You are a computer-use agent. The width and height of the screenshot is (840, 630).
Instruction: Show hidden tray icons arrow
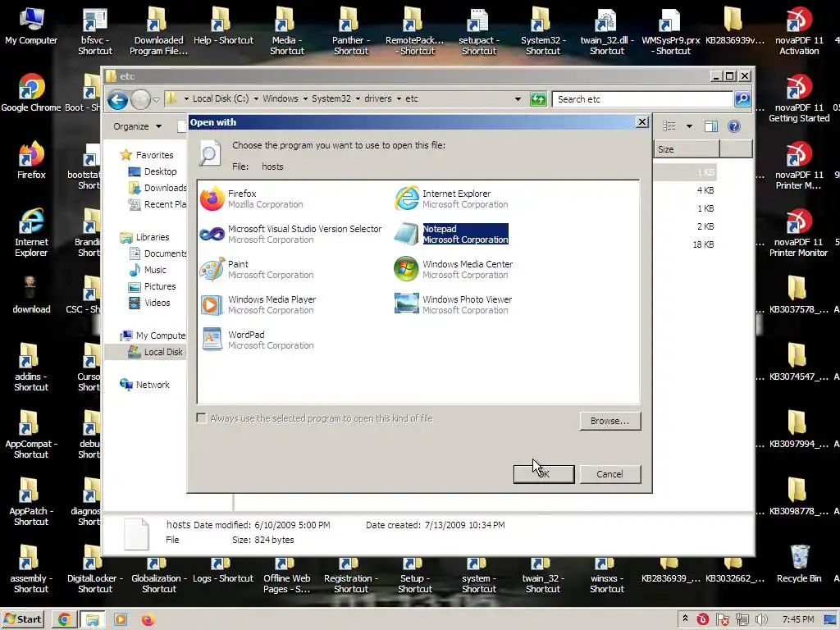685,619
